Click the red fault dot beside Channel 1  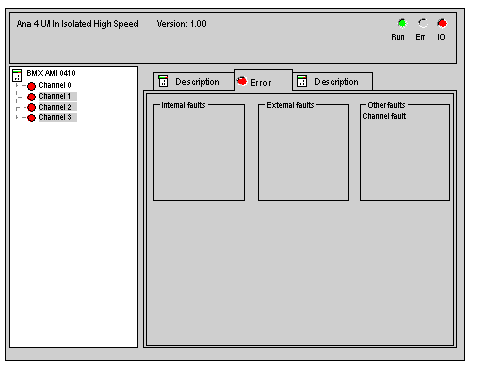(31, 97)
